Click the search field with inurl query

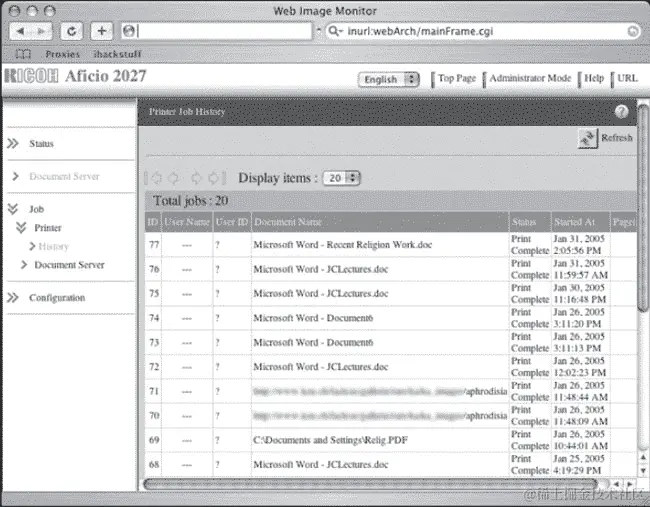(x=483, y=31)
